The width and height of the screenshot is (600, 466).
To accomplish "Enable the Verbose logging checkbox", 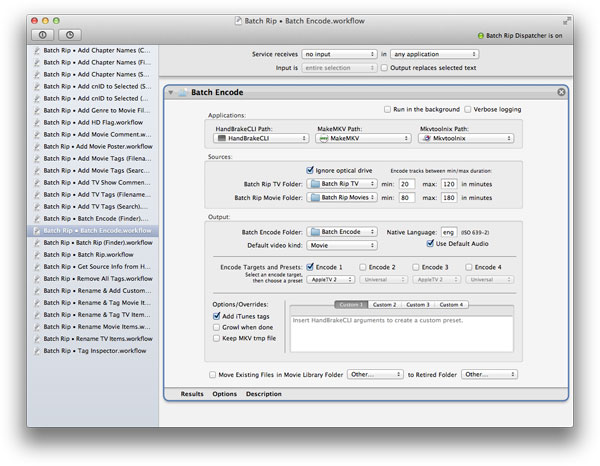I will click(x=468, y=109).
